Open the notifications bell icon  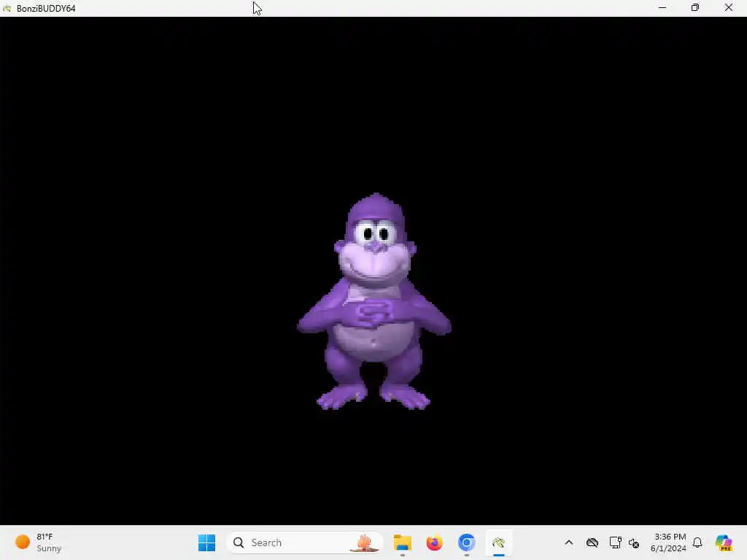[x=697, y=542]
